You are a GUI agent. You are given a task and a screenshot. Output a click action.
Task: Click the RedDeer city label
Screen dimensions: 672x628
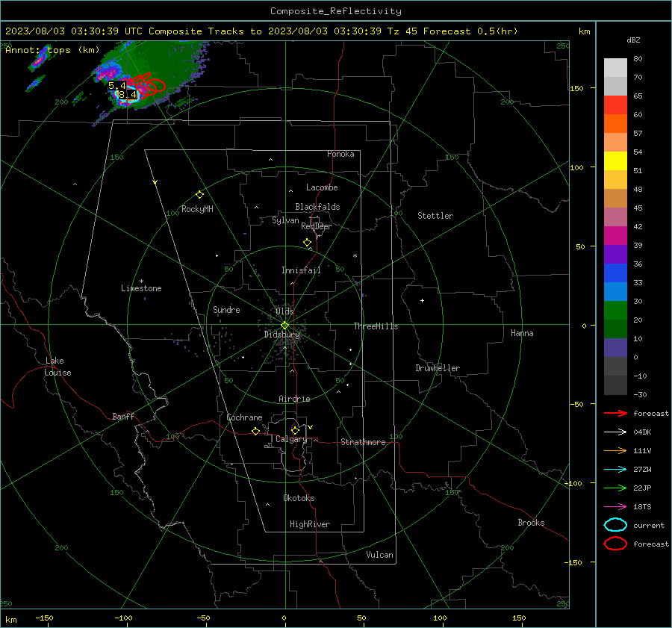(317, 226)
